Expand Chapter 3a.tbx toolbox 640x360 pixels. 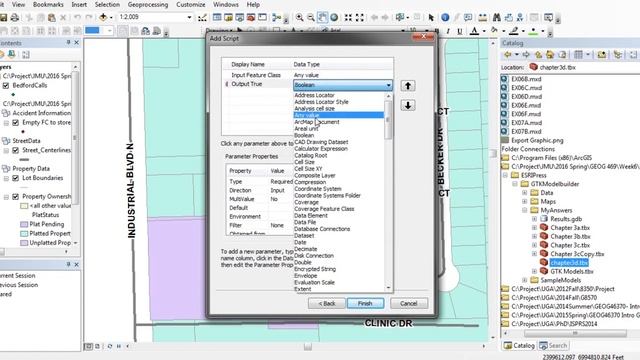point(534,228)
